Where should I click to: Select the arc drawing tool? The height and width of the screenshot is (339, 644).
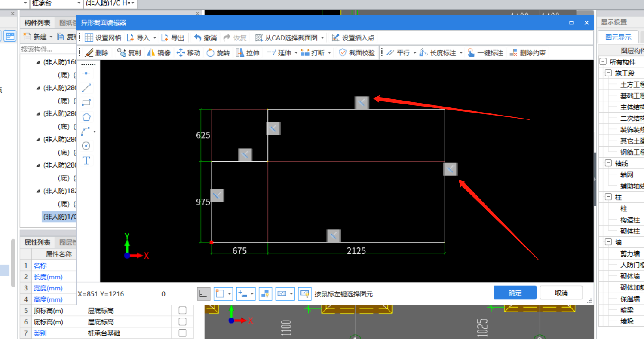pyautogui.click(x=86, y=131)
